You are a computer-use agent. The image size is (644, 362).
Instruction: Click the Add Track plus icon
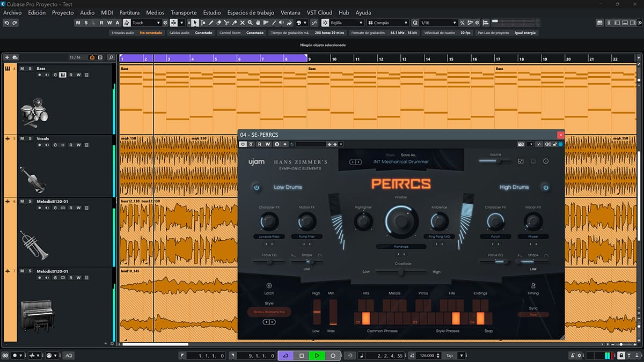click(x=7, y=57)
